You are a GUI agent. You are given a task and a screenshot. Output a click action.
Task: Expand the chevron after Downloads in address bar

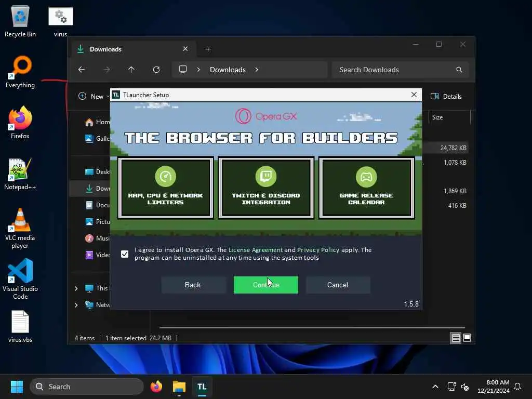pos(257,70)
